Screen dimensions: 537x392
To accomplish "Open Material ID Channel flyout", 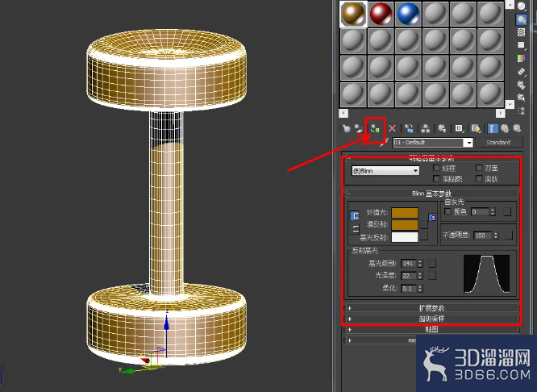I will click(459, 128).
